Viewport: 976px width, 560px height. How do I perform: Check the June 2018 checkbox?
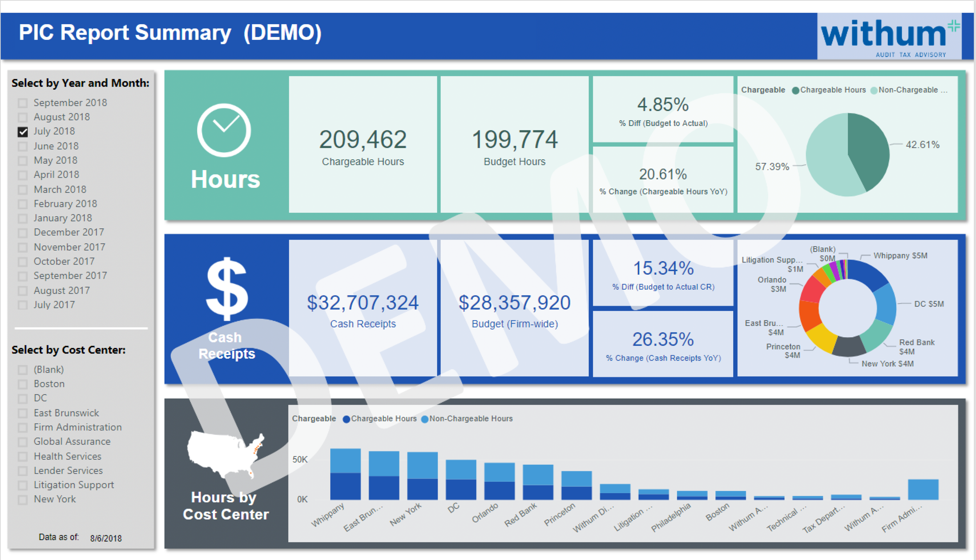tap(23, 146)
